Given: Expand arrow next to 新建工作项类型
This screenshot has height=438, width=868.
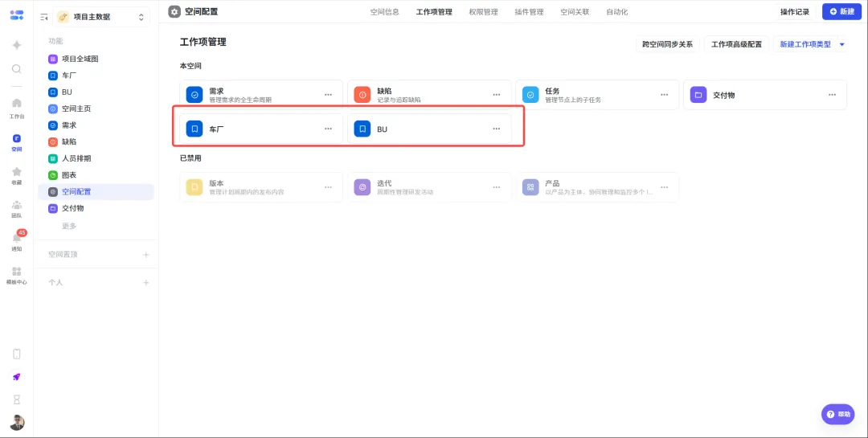Looking at the screenshot, I should pyautogui.click(x=842, y=44).
